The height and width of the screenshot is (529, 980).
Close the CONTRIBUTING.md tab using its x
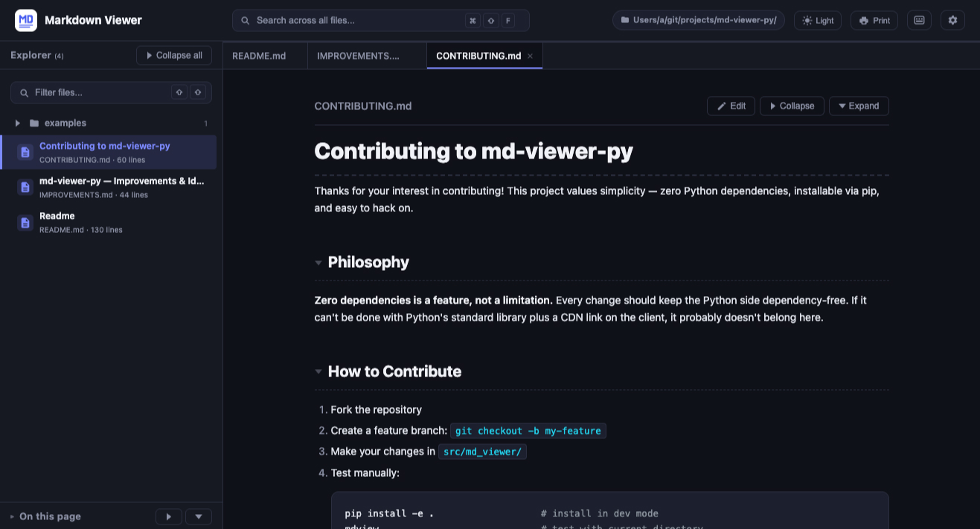tap(531, 56)
